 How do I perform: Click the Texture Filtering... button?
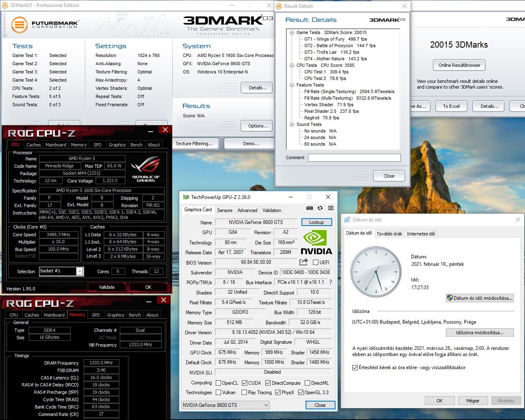click(194, 144)
